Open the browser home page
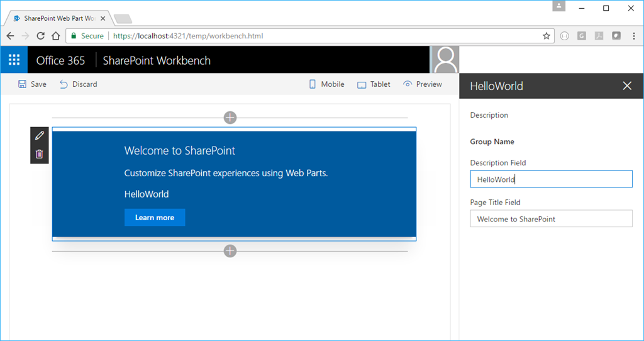The height and width of the screenshot is (341, 644). (56, 36)
